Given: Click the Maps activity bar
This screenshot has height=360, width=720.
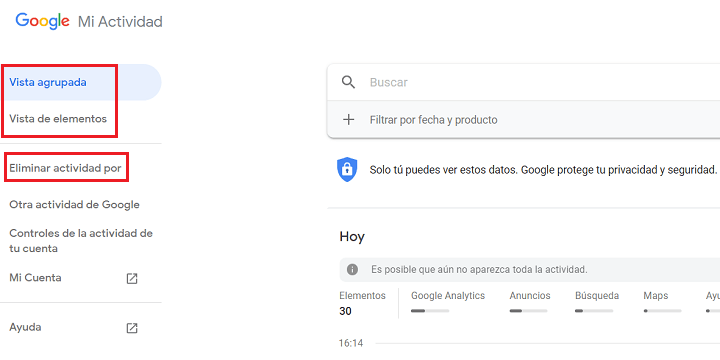Looking at the screenshot, I should tap(662, 311).
